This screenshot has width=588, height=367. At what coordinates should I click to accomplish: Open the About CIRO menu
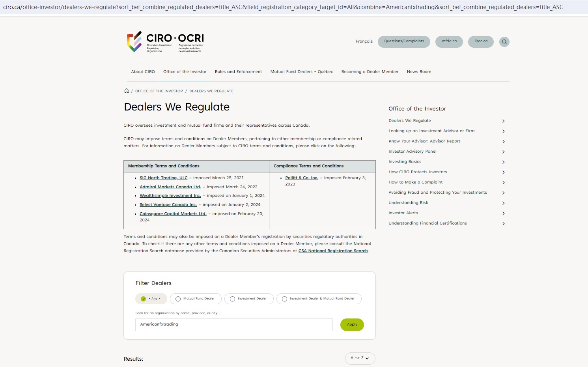tap(143, 72)
